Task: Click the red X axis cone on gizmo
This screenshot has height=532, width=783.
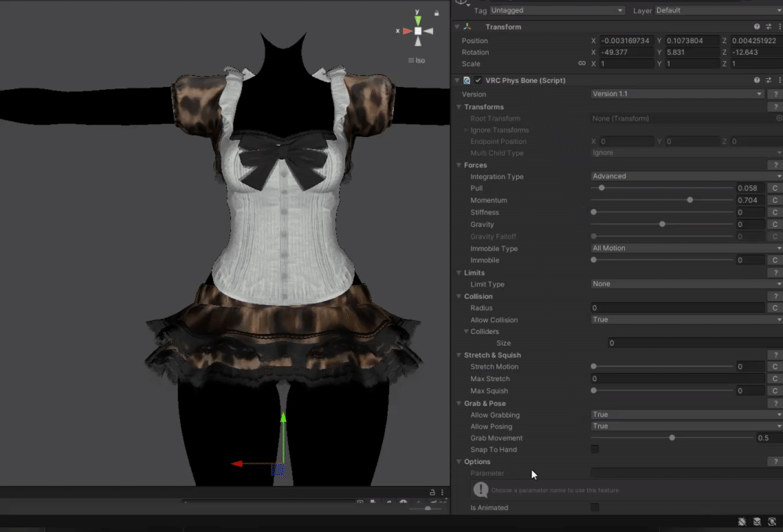Action: (406, 31)
